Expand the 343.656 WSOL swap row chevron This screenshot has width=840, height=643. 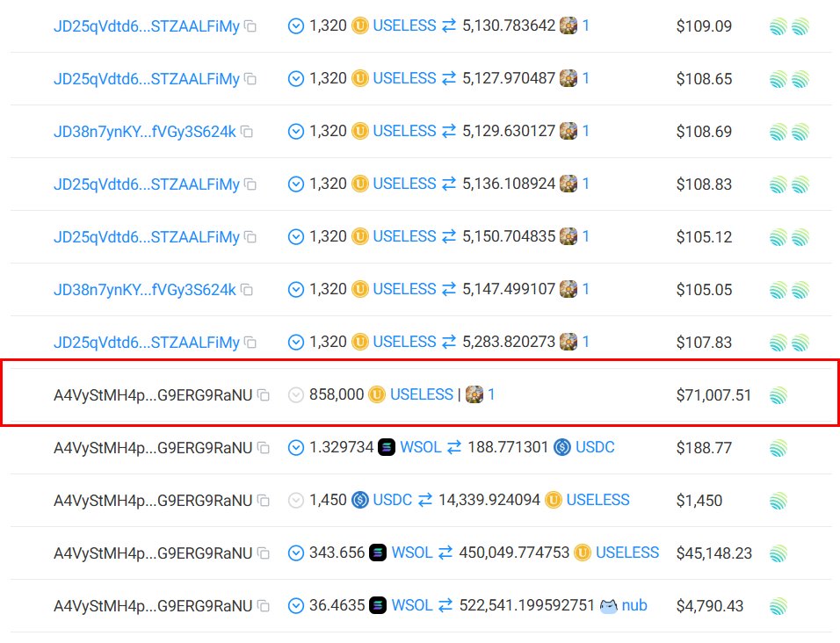click(296, 553)
